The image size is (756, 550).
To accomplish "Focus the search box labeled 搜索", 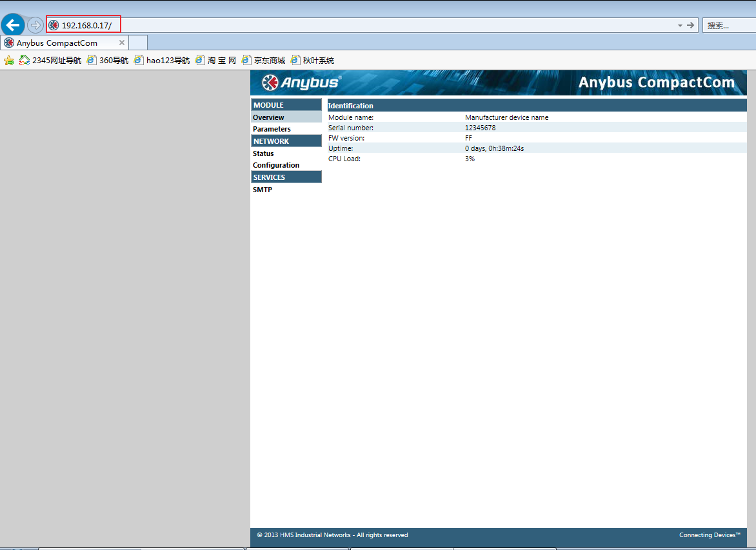I will click(x=729, y=26).
